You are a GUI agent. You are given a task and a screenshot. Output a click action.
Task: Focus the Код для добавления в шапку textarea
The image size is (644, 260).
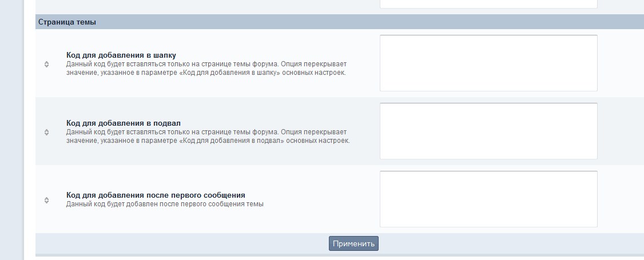tap(488, 63)
